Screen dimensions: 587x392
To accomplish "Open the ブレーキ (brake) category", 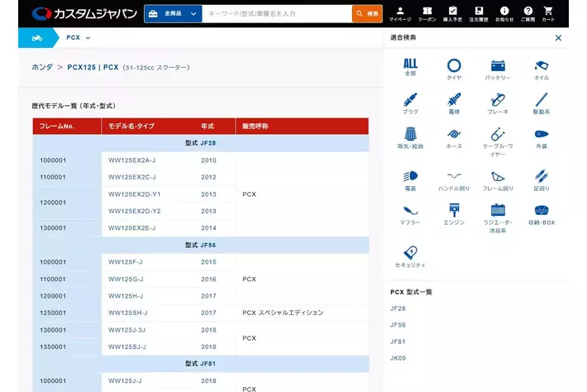I will pyautogui.click(x=498, y=103).
